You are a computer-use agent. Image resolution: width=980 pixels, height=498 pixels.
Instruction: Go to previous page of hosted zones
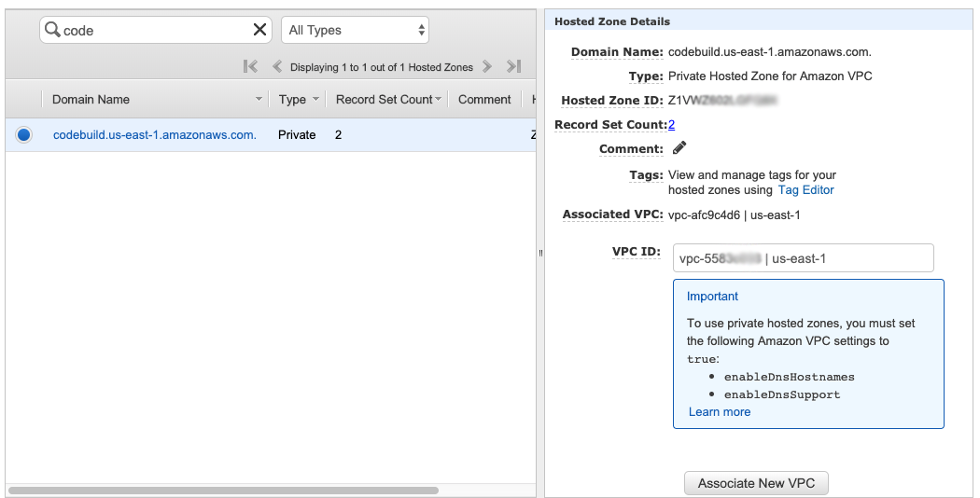tap(277, 66)
